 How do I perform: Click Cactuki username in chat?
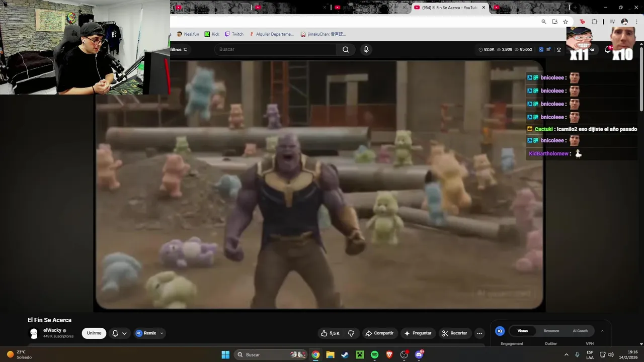pyautogui.click(x=543, y=129)
